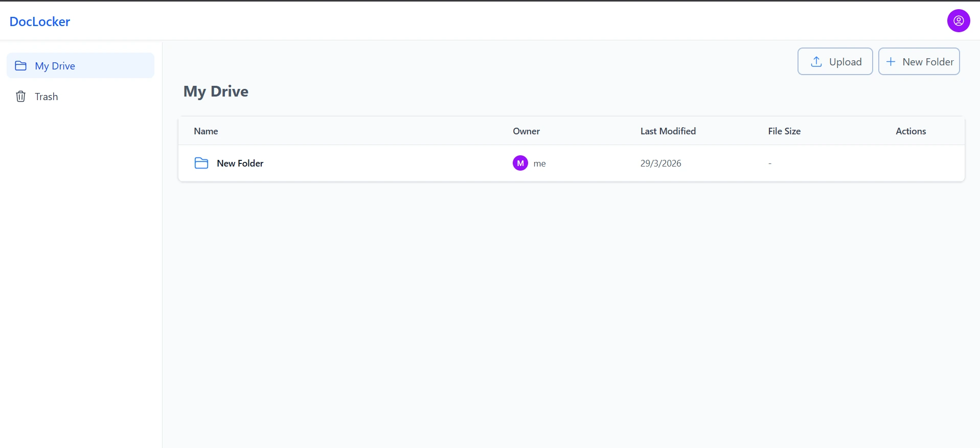Sort by the Name column header

[206, 131]
